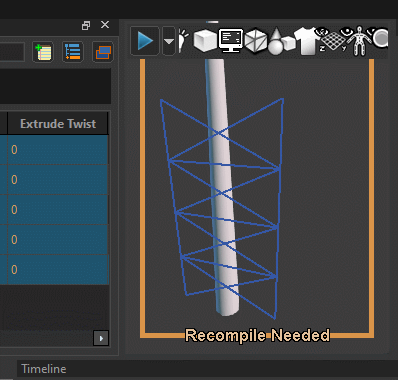Click the blue play compile button
This screenshot has height=380, width=398.
pos(145,41)
